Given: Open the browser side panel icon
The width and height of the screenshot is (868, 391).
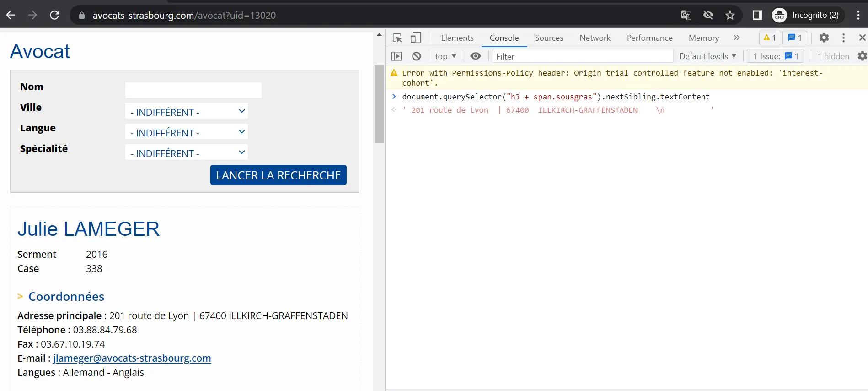Looking at the screenshot, I should [x=757, y=15].
